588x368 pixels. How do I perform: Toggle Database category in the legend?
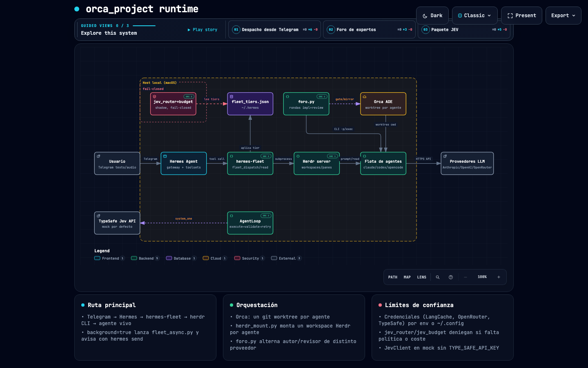tap(181, 258)
